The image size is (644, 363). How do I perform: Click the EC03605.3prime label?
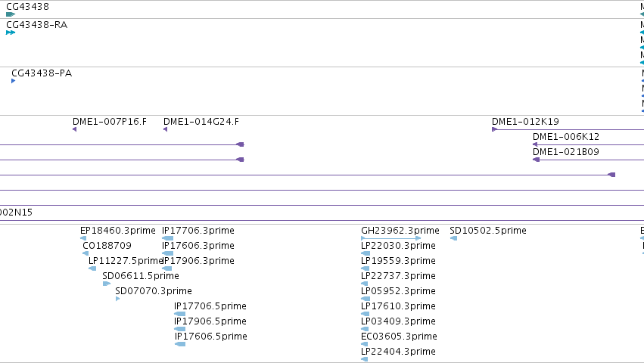coord(399,337)
